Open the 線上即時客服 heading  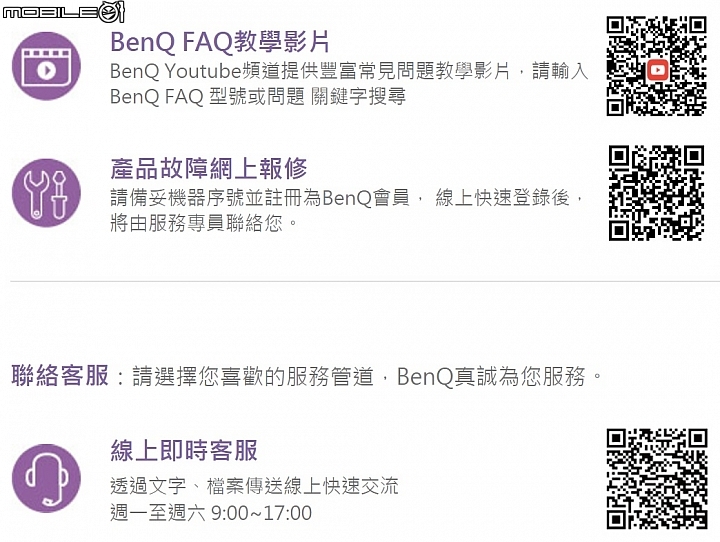click(x=184, y=450)
